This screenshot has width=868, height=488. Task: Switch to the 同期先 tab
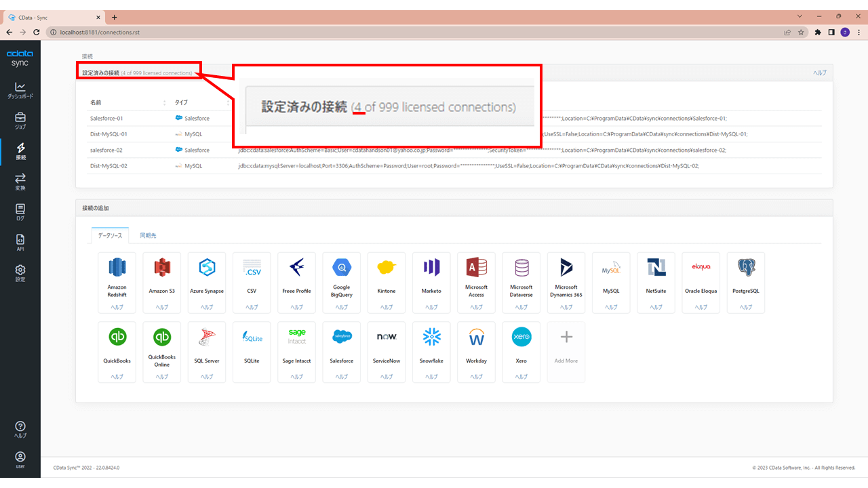tap(148, 235)
